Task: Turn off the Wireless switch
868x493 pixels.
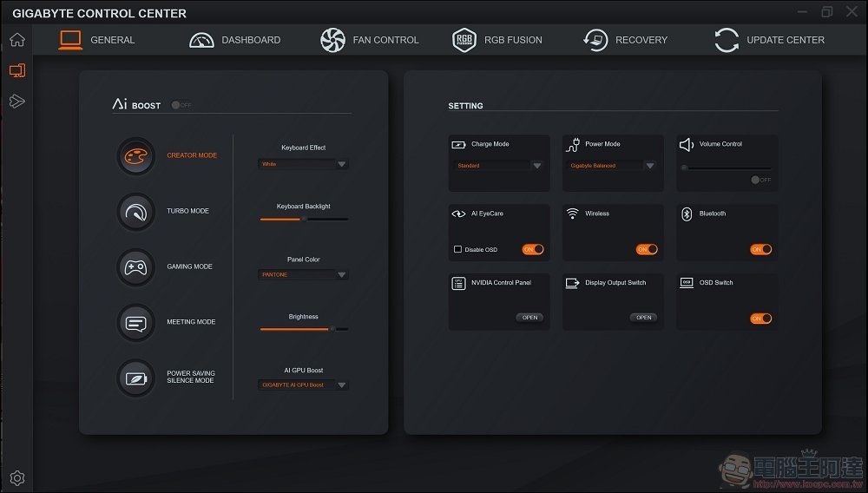Action: [647, 250]
